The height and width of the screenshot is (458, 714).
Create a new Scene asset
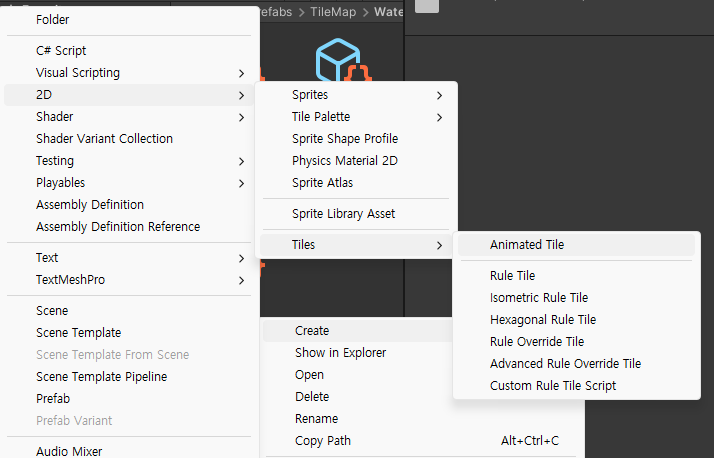point(129,310)
